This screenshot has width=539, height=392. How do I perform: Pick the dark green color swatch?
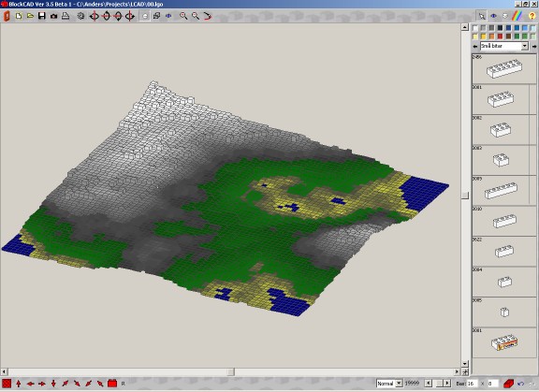click(517, 36)
